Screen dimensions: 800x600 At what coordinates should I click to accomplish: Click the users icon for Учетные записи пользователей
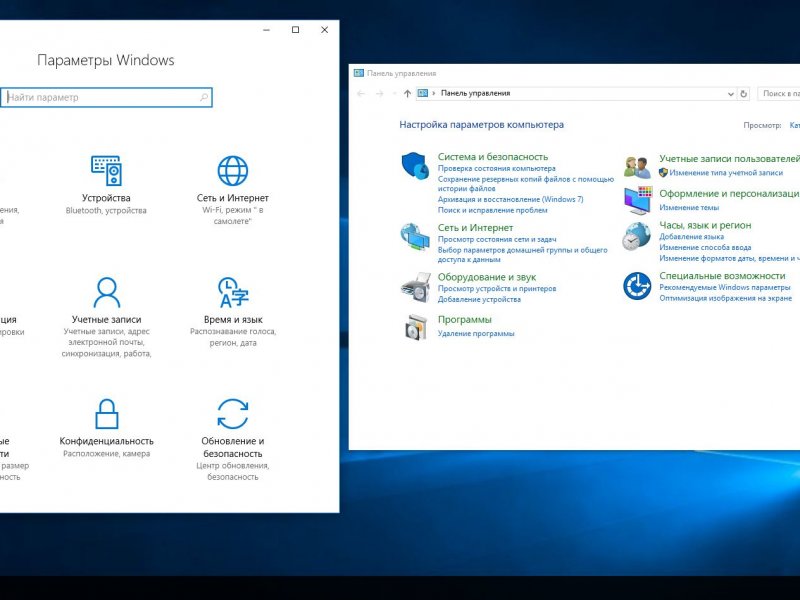(x=637, y=167)
